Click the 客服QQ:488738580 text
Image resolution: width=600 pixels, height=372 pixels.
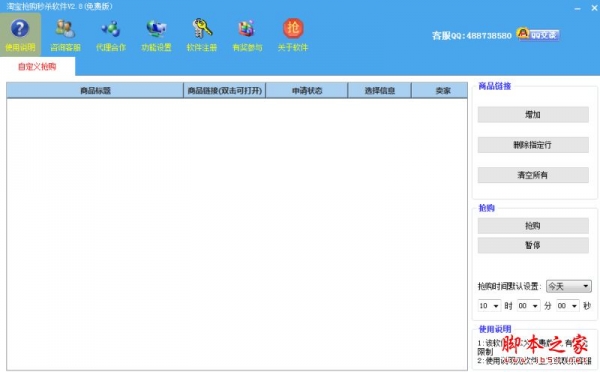point(472,36)
